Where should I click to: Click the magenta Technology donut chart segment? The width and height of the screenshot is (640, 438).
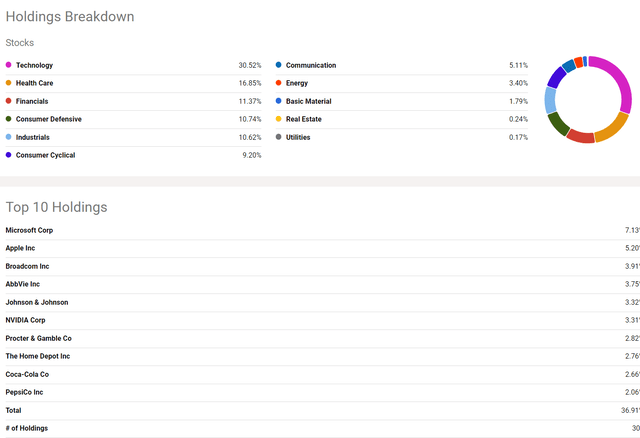coord(620,78)
